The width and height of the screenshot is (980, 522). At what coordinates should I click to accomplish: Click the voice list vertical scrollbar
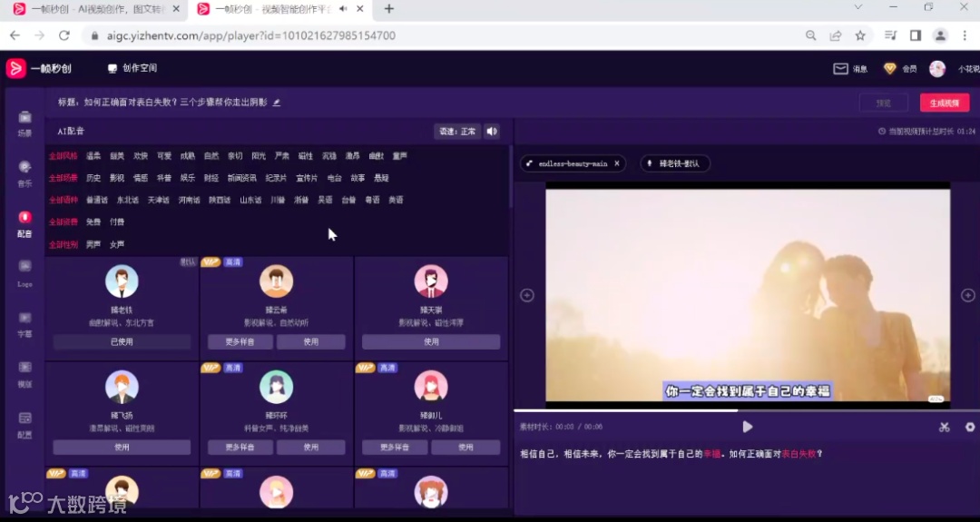511,177
